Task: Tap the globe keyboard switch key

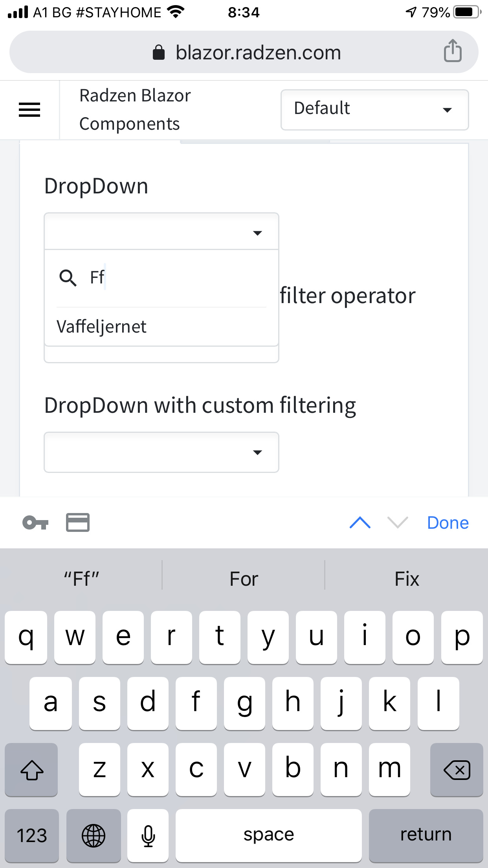Action: (x=94, y=835)
